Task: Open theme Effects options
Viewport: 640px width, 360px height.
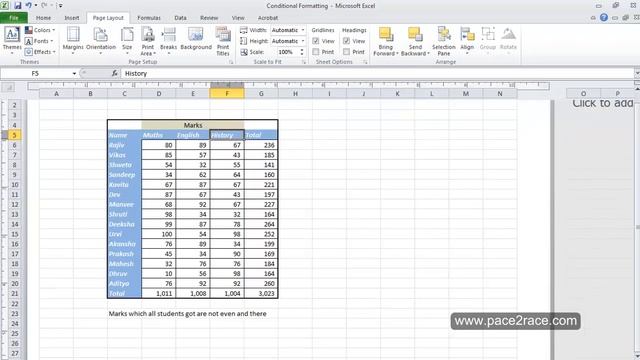Action: (x=40, y=52)
